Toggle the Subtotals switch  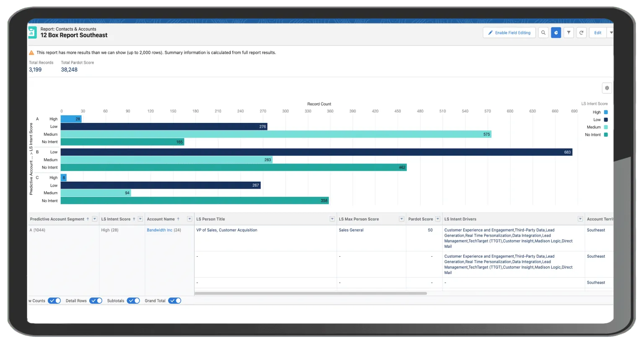133,301
